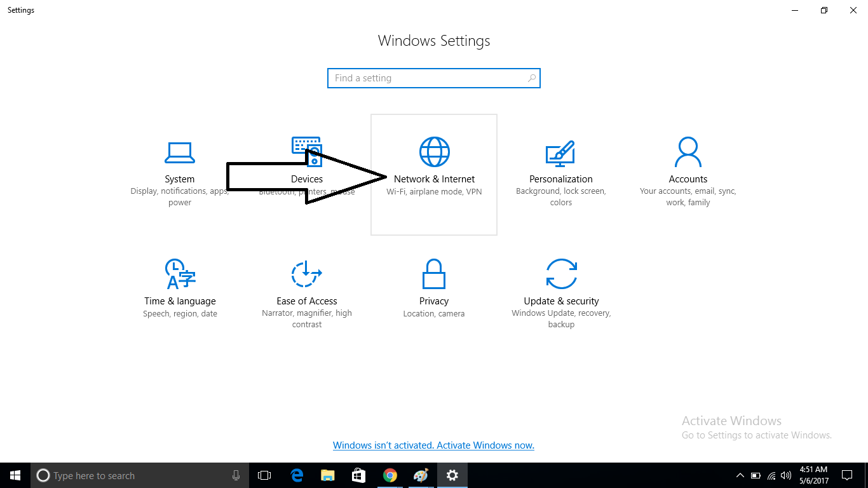Expand hidden system tray icons
The image size is (868, 488).
[740, 475]
